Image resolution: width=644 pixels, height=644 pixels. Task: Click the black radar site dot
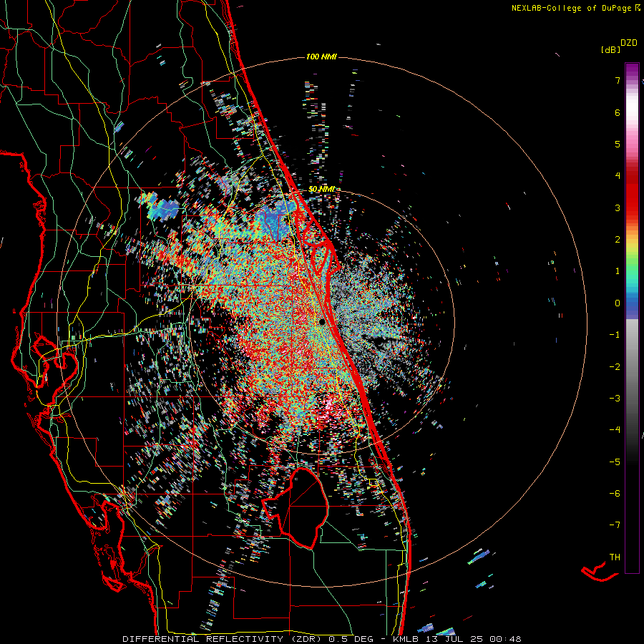tap(322, 322)
